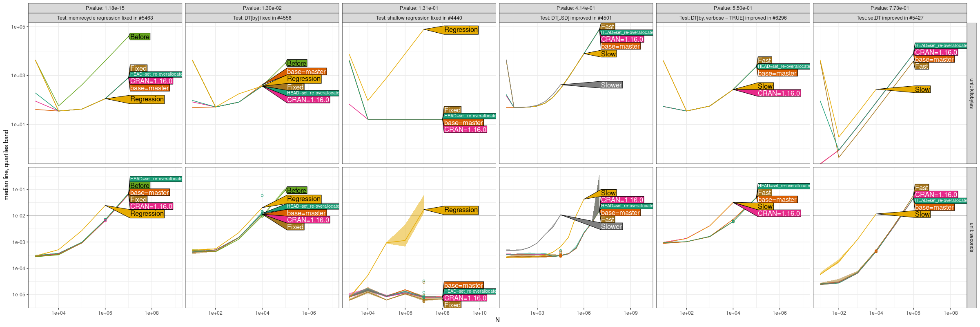Click the '1e+05' y-axis tick label

pyautogui.click(x=18, y=27)
